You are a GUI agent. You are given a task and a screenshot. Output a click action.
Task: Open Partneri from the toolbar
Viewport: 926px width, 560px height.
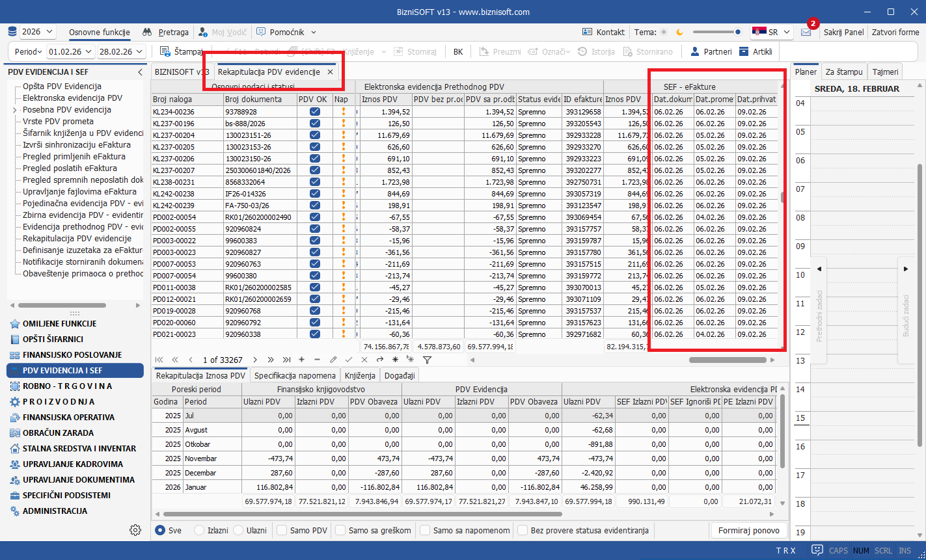tap(710, 51)
